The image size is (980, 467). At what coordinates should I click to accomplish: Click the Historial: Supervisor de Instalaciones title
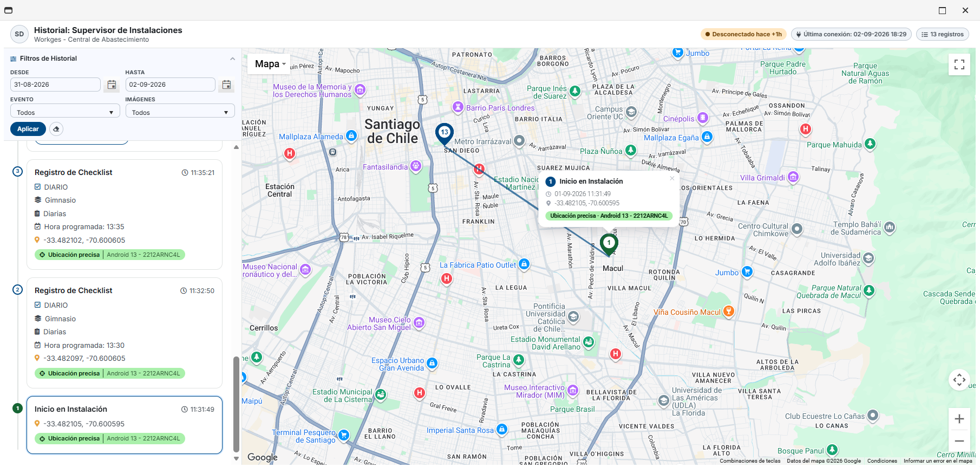(x=108, y=30)
